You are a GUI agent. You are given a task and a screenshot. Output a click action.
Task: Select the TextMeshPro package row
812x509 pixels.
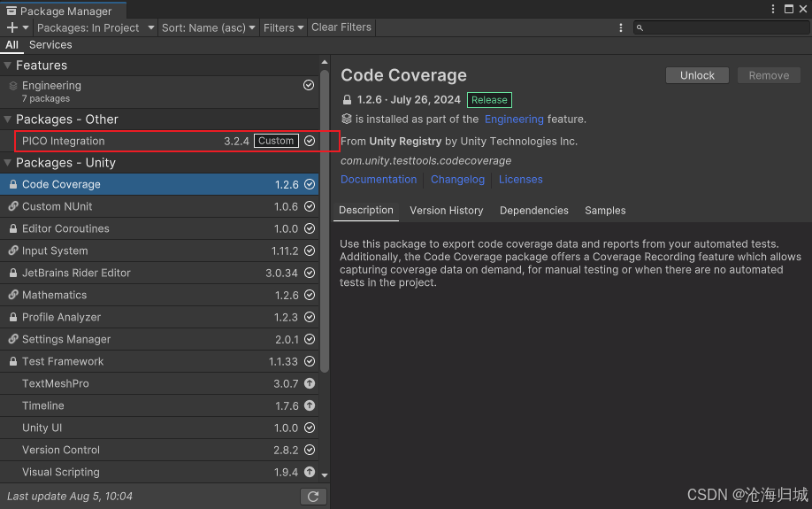[159, 383]
